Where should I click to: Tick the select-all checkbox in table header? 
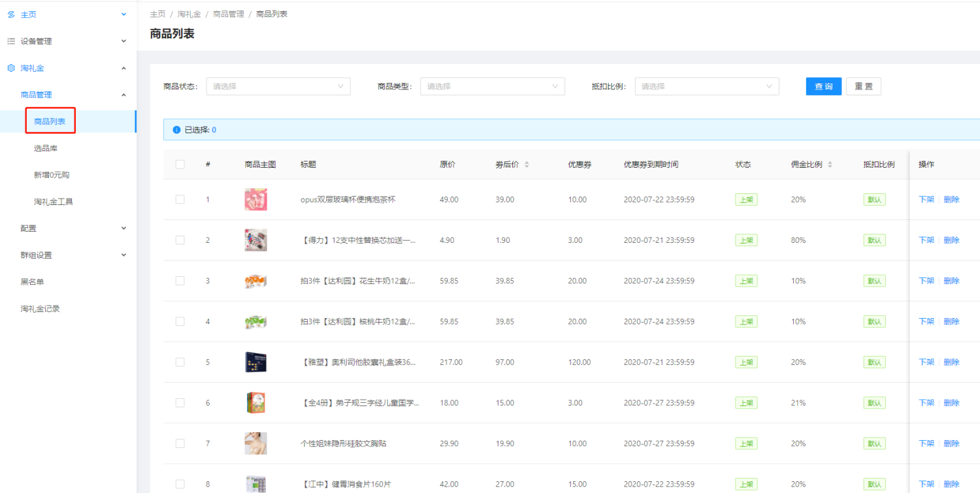click(x=180, y=165)
